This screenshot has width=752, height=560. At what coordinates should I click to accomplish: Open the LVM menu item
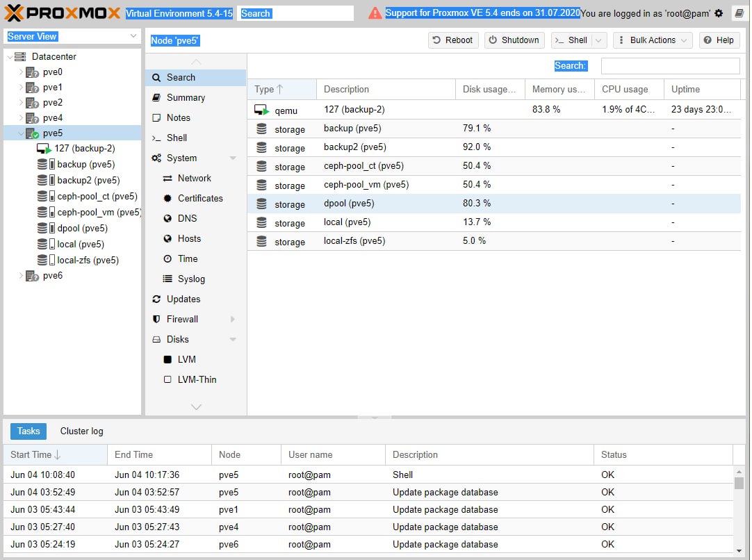coord(196,360)
